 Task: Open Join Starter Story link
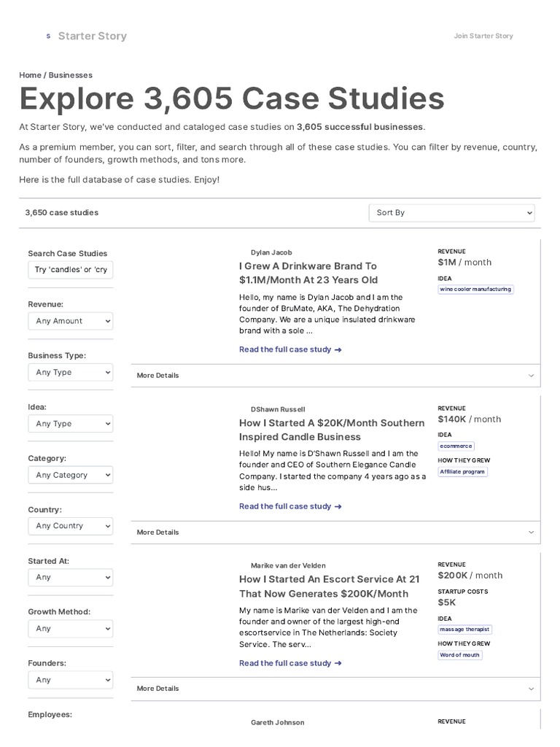483,36
